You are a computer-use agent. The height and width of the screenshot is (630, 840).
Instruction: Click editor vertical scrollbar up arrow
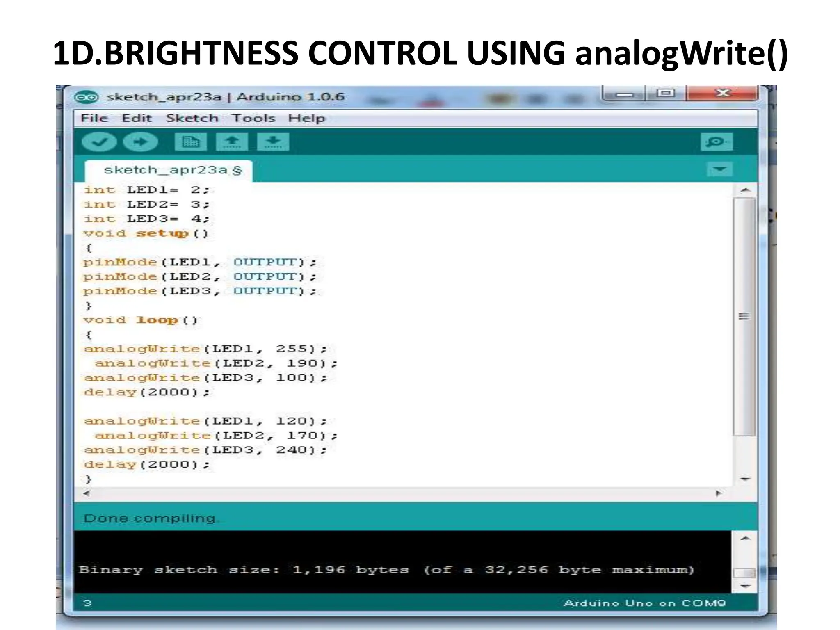(x=745, y=190)
